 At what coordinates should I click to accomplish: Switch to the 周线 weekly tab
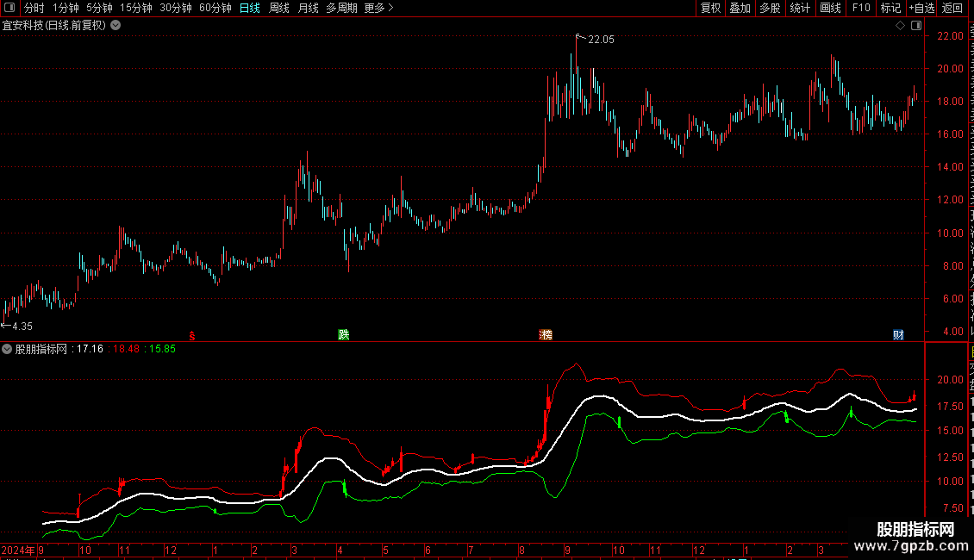point(279,8)
